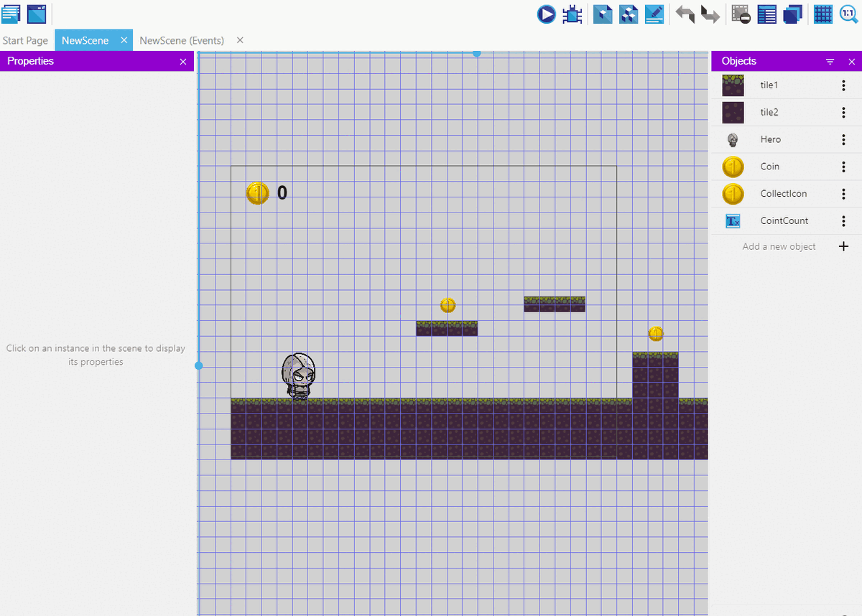Screen dimensions: 862x616
Task: Open the Objects panel filter icon
Action: 830,62
